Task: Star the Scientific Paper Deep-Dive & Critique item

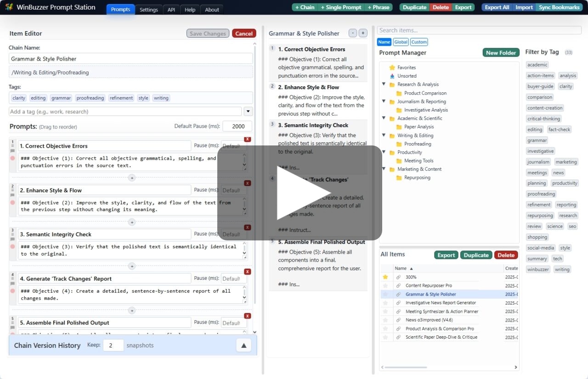Action: pyautogui.click(x=385, y=337)
